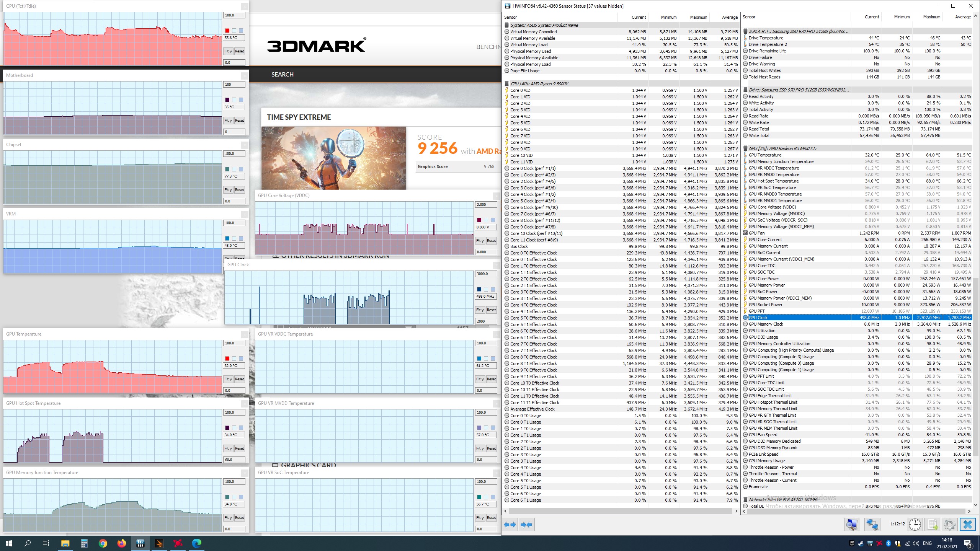The image size is (980, 551).
Task: Click the start logging document icon
Action: point(932,524)
